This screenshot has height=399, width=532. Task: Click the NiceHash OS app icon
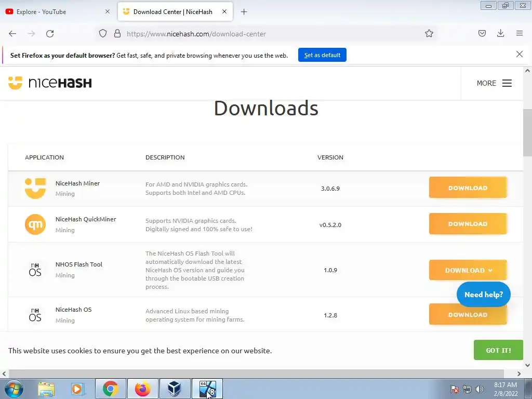(35, 315)
